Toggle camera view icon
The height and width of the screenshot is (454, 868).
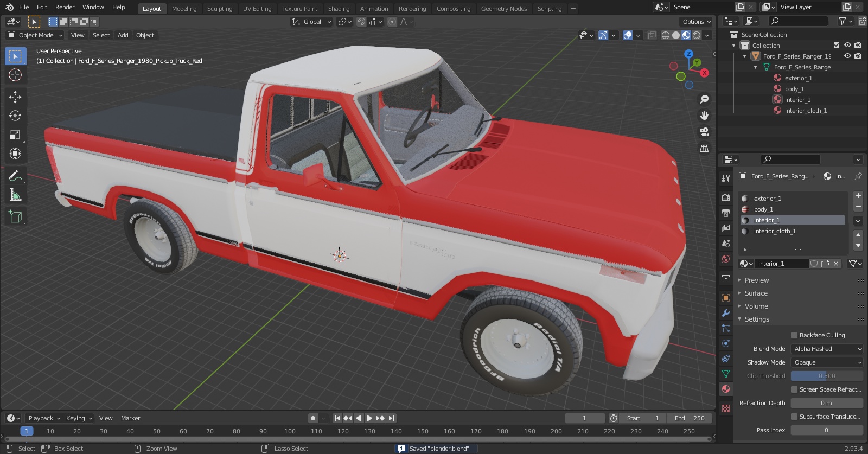coord(704,132)
